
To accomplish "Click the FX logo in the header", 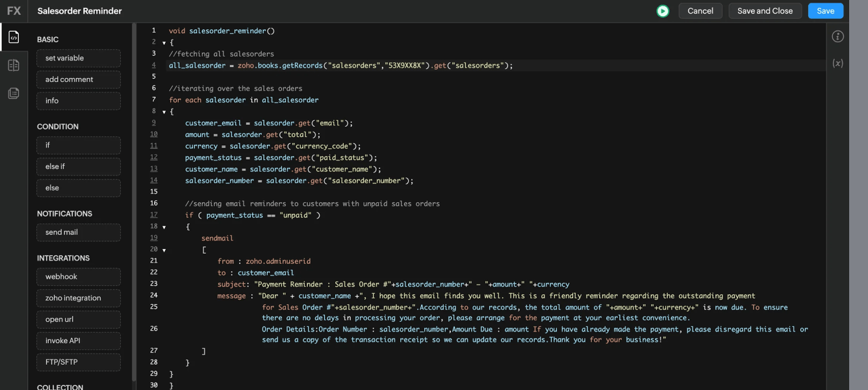I will (x=14, y=11).
